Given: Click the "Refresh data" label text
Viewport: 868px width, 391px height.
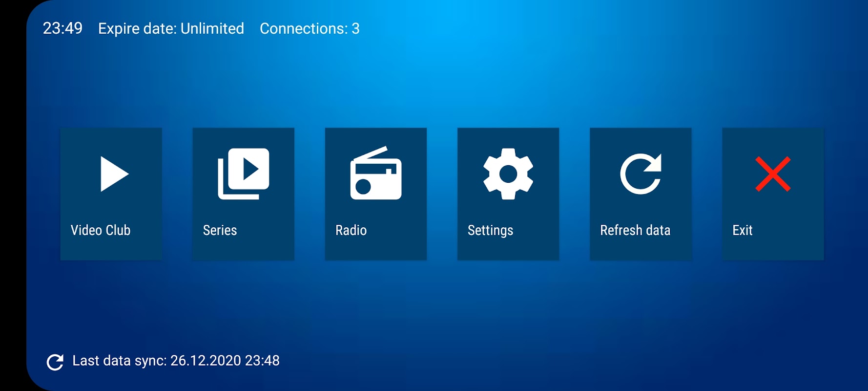Looking at the screenshot, I should pos(635,230).
